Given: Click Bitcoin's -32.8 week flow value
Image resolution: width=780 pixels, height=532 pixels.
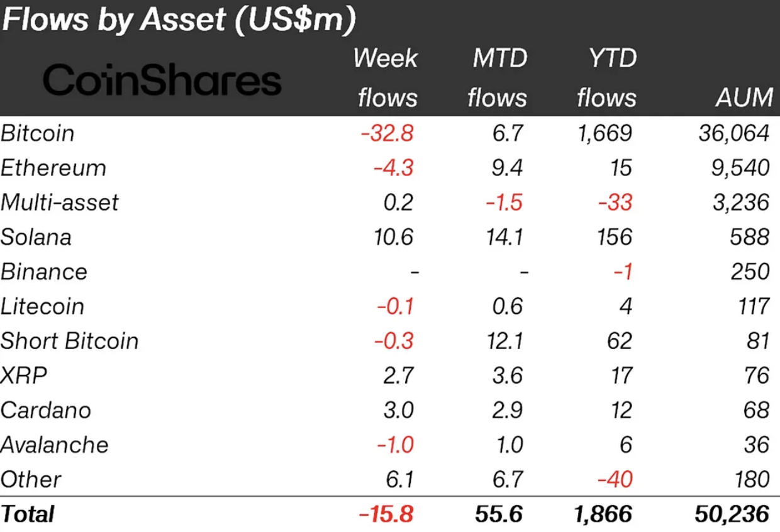Looking at the screenshot, I should (387, 133).
